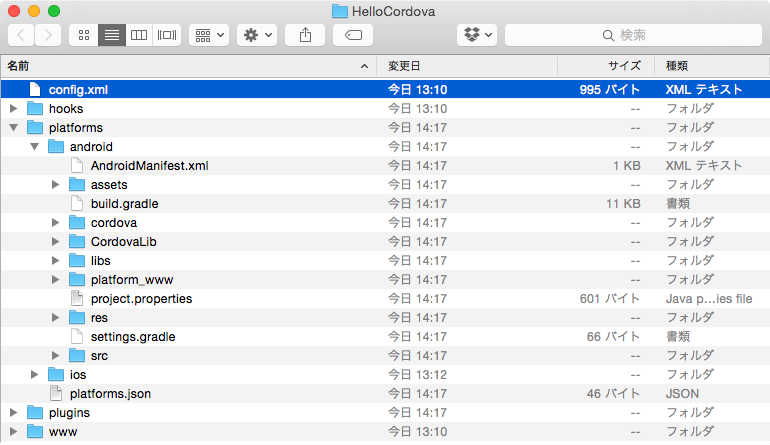Image resolution: width=770 pixels, height=445 pixels.
Task: Expand the hooks folder
Action: pyautogui.click(x=13, y=108)
